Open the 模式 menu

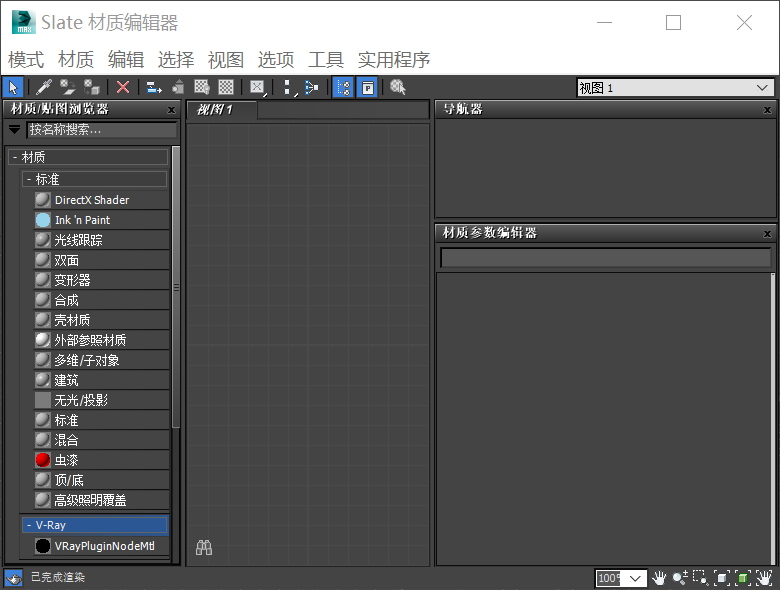(26, 60)
